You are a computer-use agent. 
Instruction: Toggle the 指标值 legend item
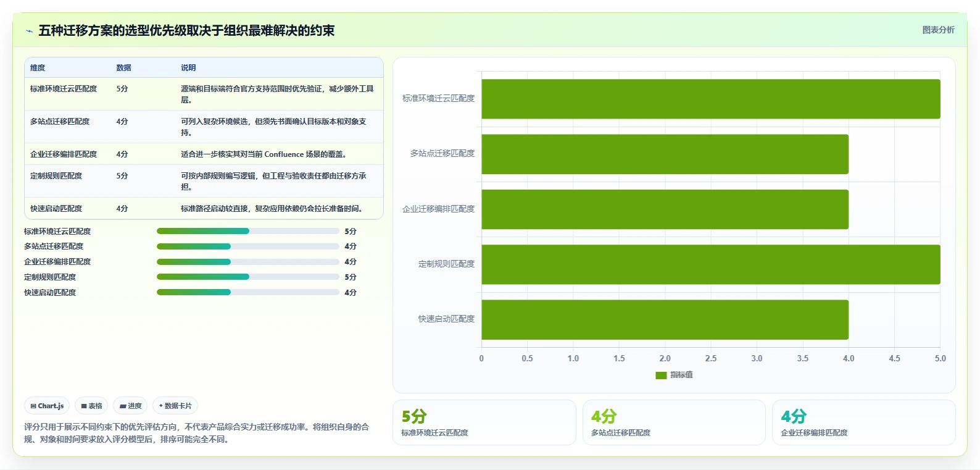click(674, 375)
